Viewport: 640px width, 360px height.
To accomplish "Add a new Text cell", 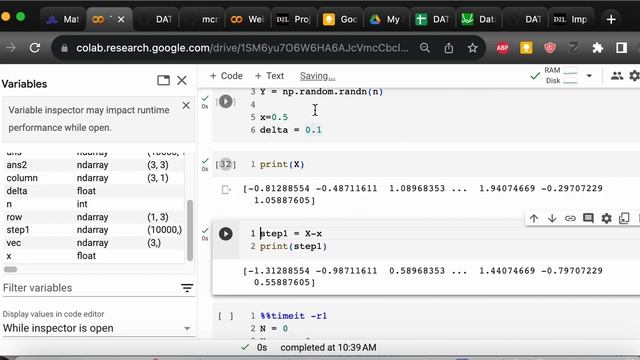I will [x=269, y=76].
